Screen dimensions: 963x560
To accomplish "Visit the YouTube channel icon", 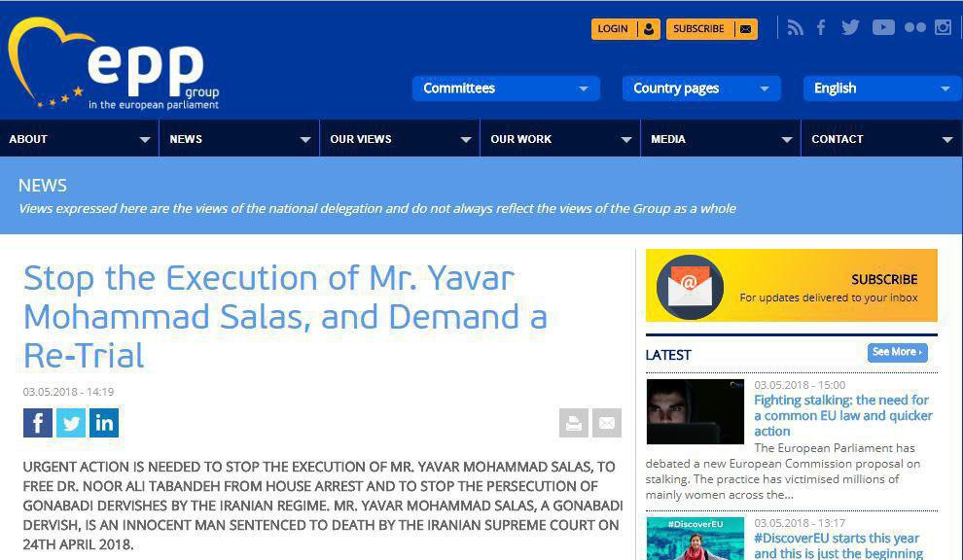I will click(x=883, y=28).
